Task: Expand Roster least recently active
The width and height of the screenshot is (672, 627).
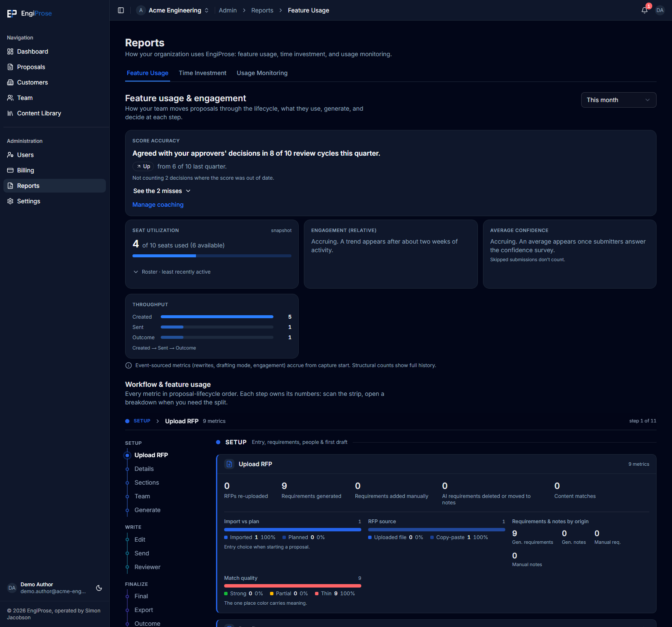Action: coord(172,272)
